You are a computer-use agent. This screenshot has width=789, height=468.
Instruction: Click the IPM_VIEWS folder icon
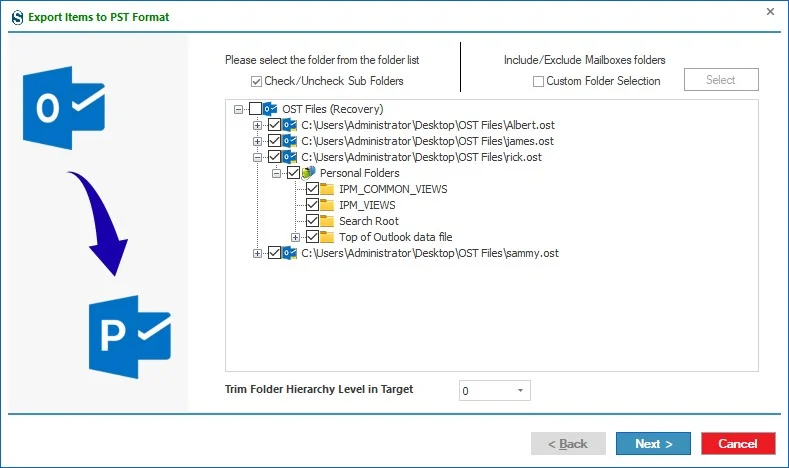pos(327,205)
